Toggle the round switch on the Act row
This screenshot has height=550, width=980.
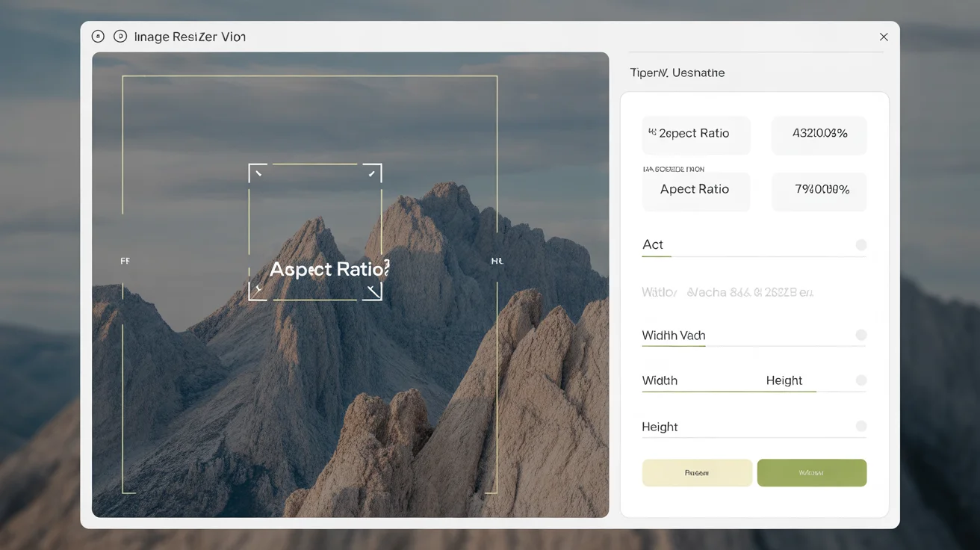[860, 245]
